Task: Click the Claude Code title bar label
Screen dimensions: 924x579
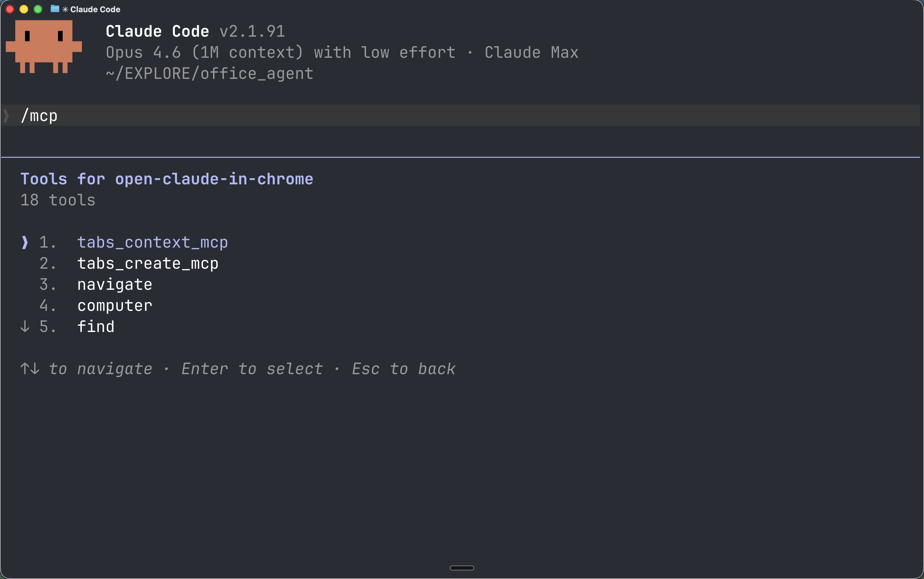Action: [95, 9]
